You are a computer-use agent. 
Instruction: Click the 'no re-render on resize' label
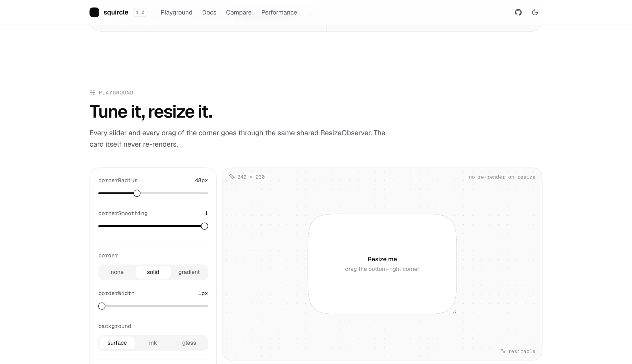[x=502, y=177]
